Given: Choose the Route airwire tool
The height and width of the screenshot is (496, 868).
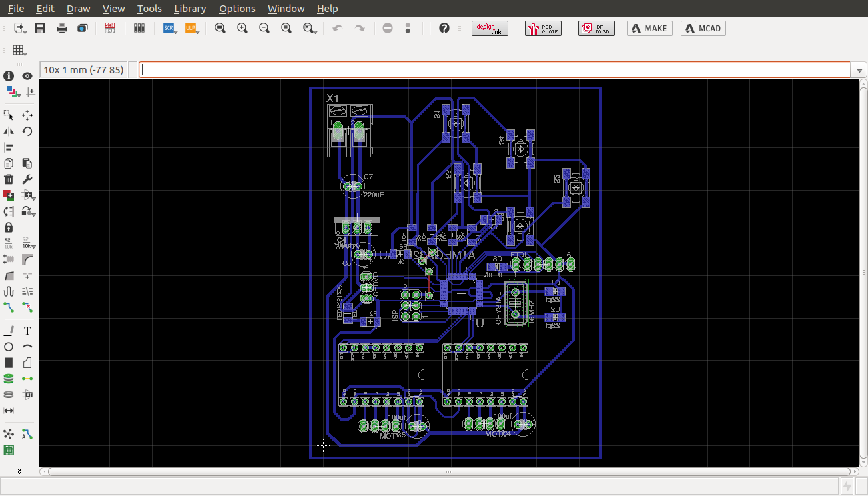Looking at the screenshot, I should (x=9, y=307).
